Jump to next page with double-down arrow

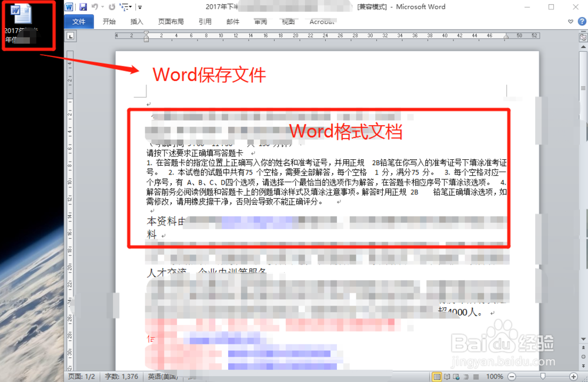[583, 366]
